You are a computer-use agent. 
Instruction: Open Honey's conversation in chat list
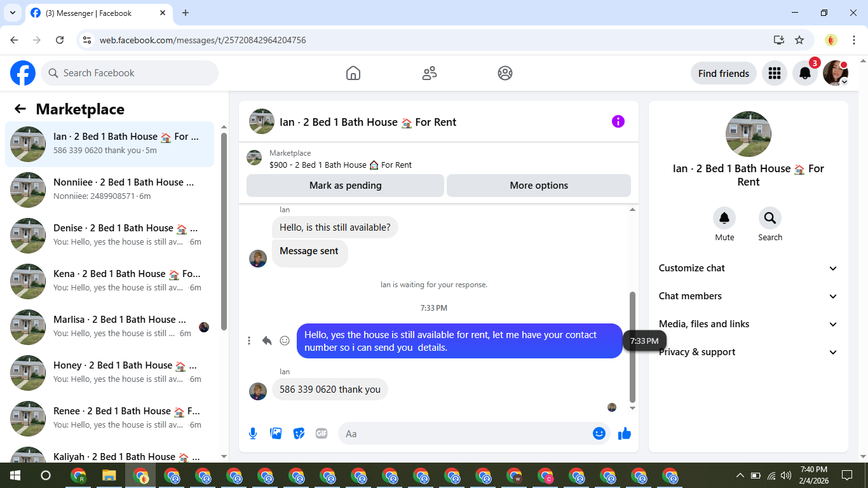(x=110, y=373)
